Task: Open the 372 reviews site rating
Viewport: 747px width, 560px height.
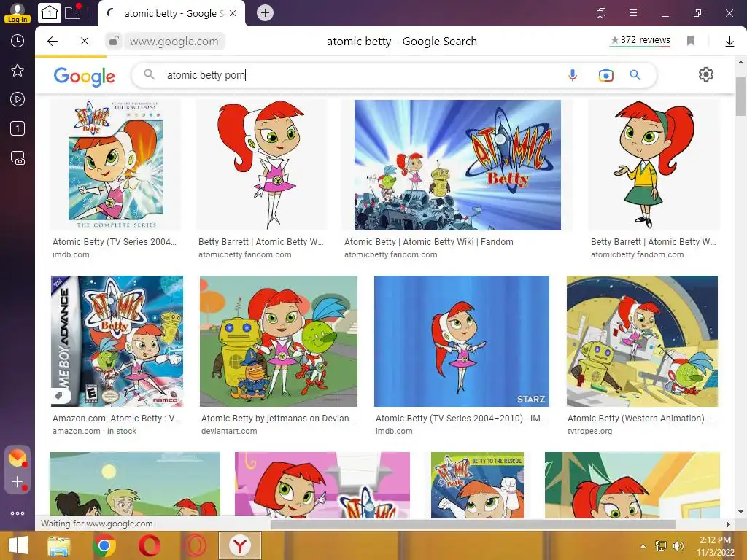Action: coord(640,41)
